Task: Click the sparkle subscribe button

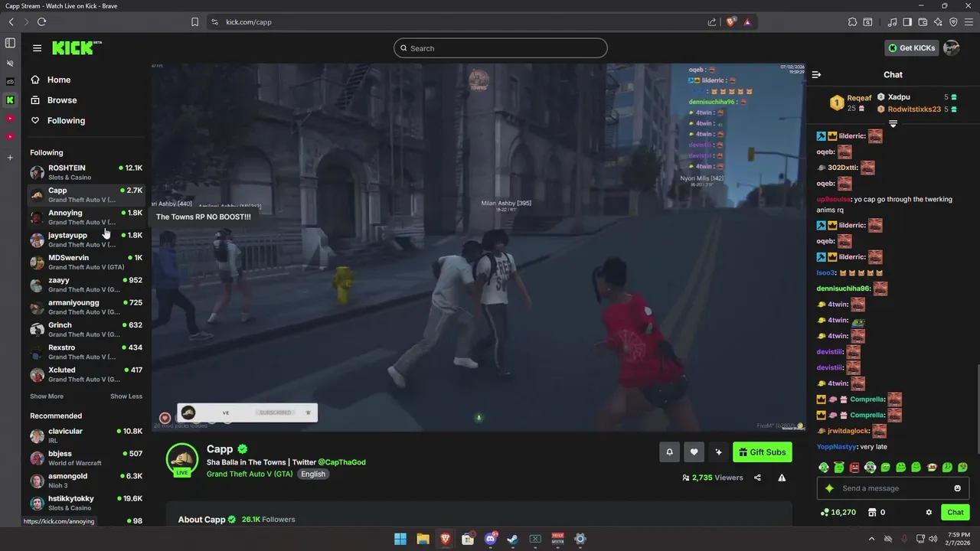Action: point(718,452)
